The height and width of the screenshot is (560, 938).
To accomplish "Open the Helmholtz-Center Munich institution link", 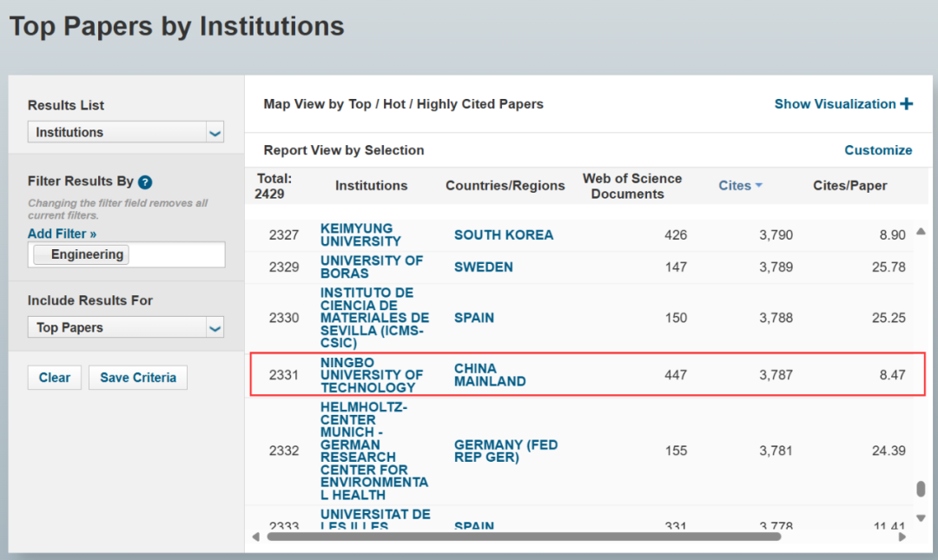I will tap(374, 451).
